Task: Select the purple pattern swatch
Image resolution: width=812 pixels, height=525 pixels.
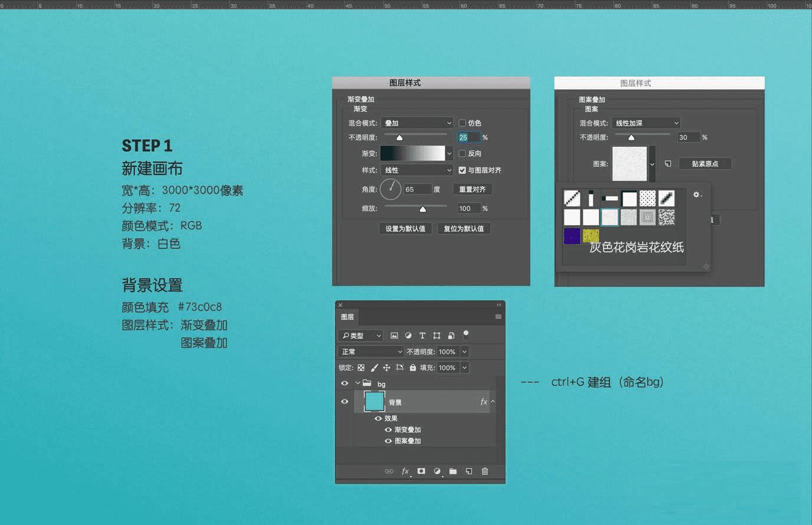Action: point(572,236)
